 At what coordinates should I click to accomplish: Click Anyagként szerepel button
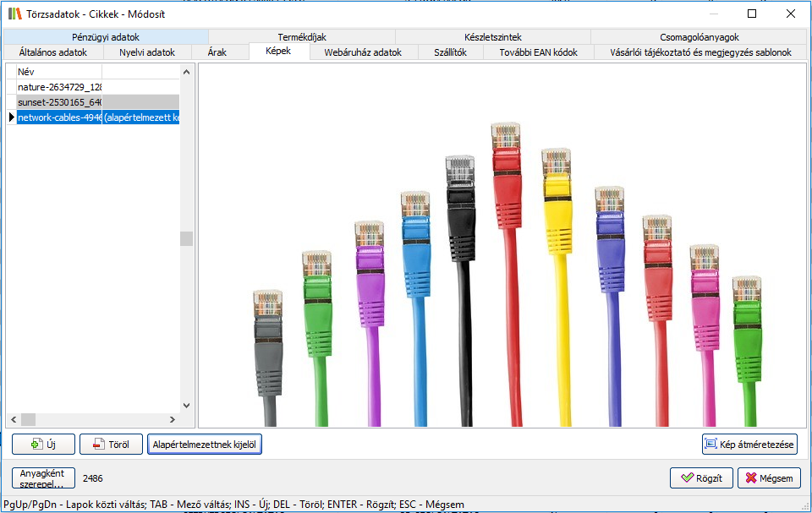point(44,478)
